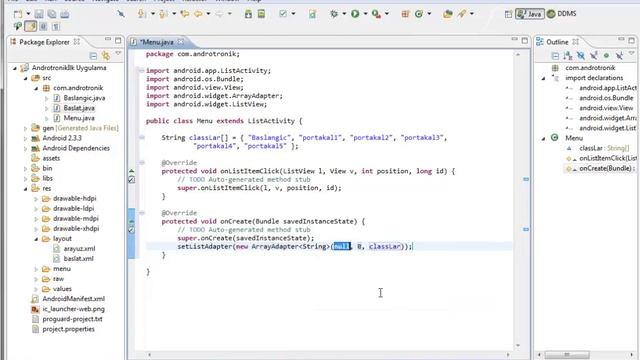Collapse the AndrotronikIlk Uygulama project
This screenshot has height=360, width=640.
tap(15, 68)
